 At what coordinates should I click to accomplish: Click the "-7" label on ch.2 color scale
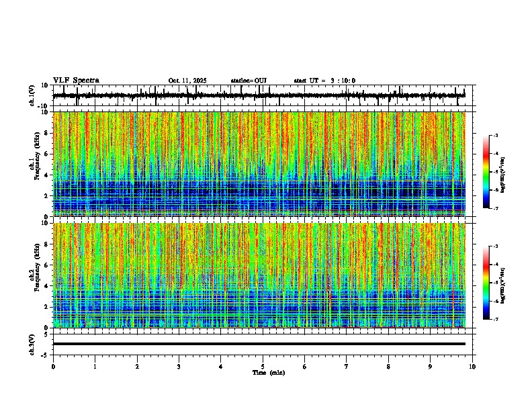click(496, 320)
